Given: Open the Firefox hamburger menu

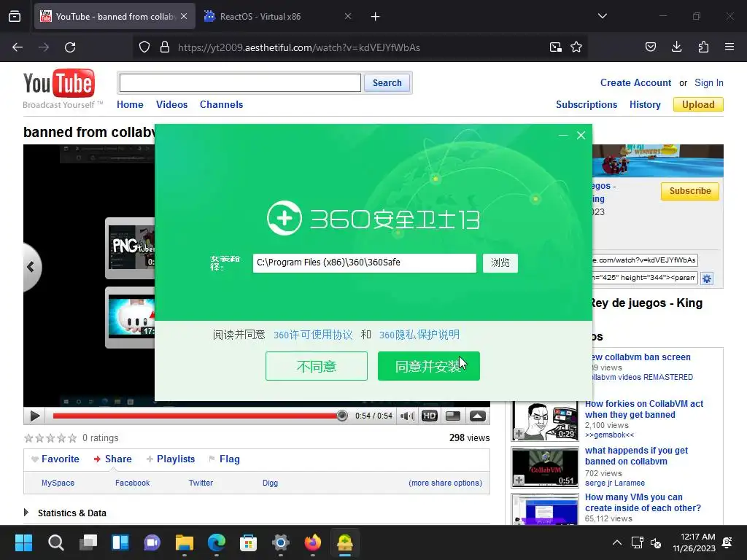Looking at the screenshot, I should pyautogui.click(x=729, y=47).
